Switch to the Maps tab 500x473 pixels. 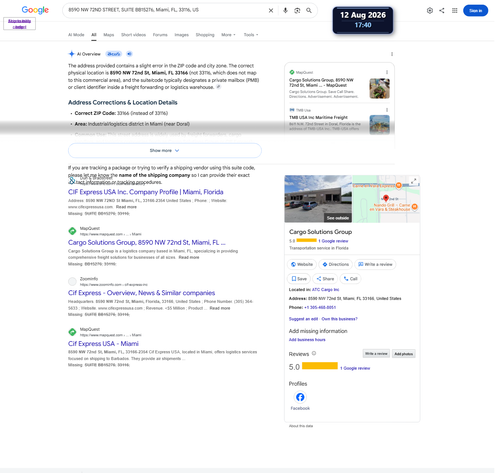point(109,35)
